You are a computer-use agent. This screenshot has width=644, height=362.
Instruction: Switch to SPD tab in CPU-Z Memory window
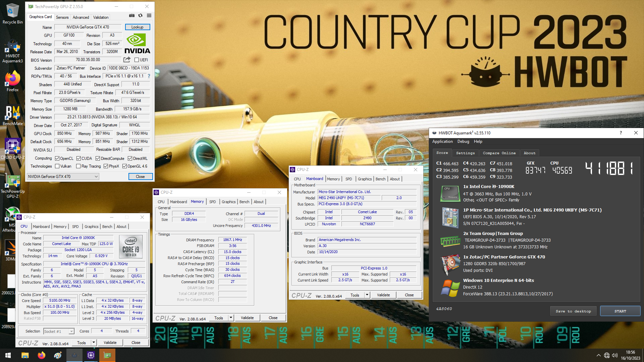point(213,202)
